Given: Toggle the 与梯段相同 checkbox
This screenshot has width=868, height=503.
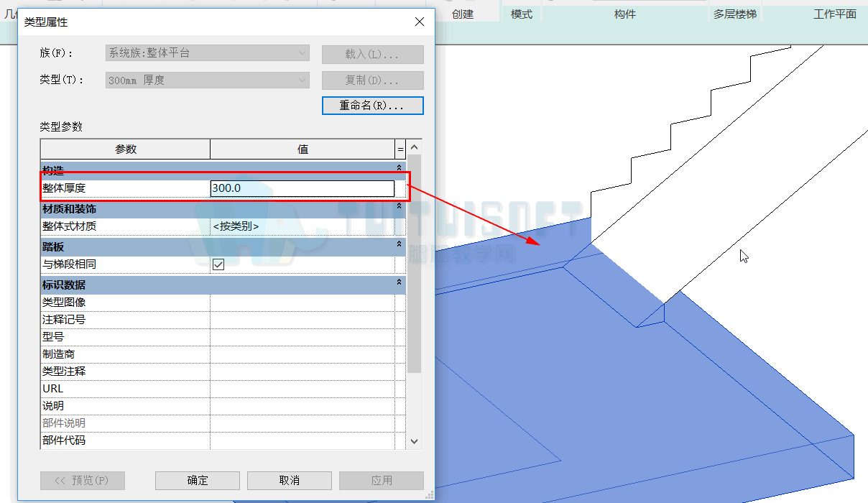Looking at the screenshot, I should pos(218,264).
